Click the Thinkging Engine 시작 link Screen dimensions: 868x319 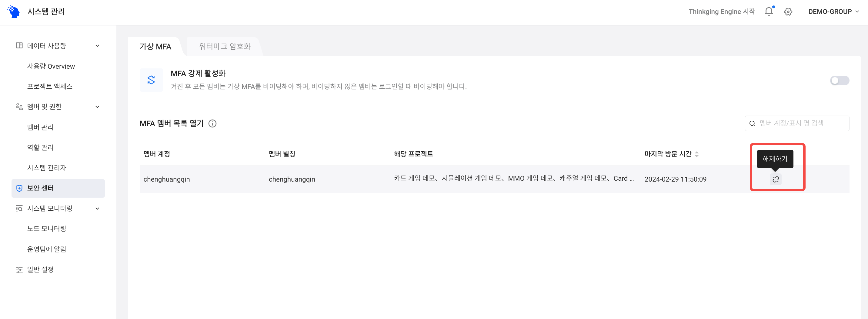coord(721,12)
